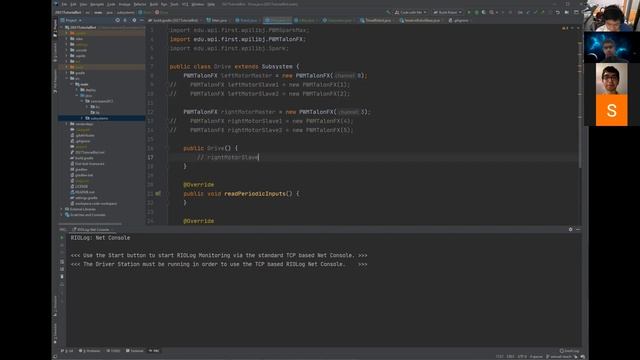Screen dimensions: 640x360
Task: Click the Debug bug icon in the toolbar
Action: click(477, 12)
